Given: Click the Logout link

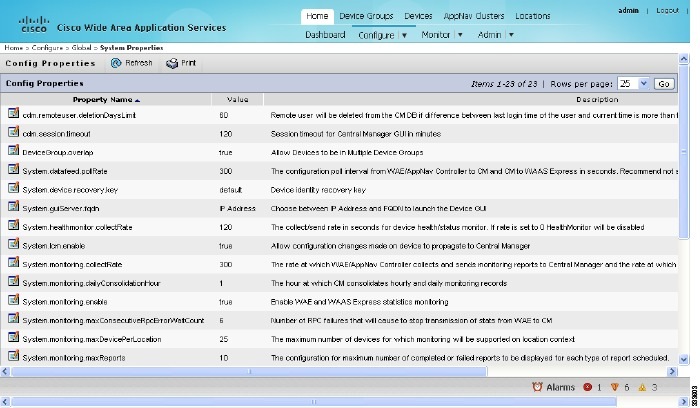Looking at the screenshot, I should [667, 10].
